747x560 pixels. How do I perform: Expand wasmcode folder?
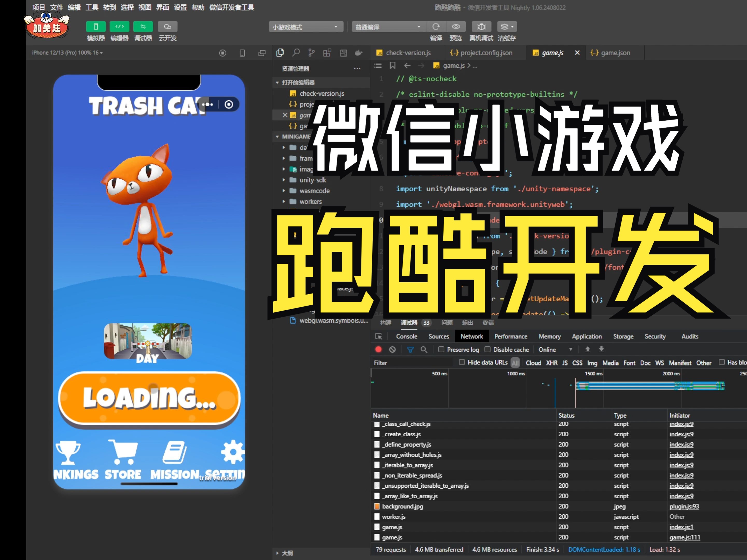tap(321, 191)
